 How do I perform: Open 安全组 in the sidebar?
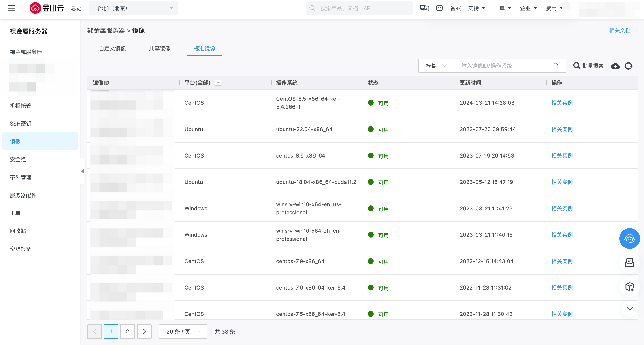18,160
